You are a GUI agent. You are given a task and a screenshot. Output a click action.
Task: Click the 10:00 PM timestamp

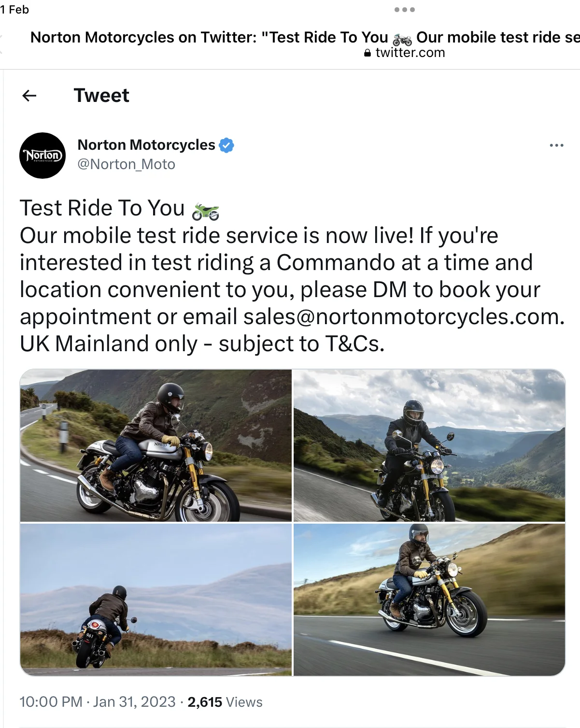[51, 702]
